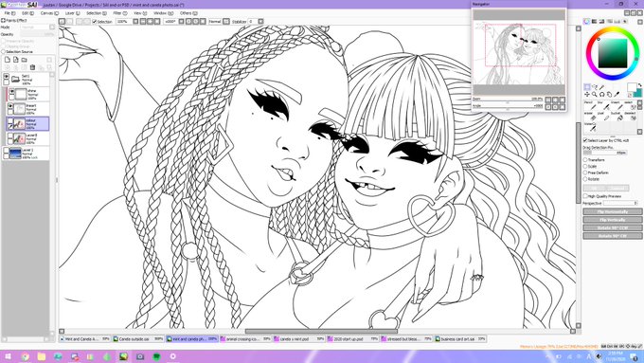
Task: Open Chrome from the taskbar
Action: (x=25, y=356)
